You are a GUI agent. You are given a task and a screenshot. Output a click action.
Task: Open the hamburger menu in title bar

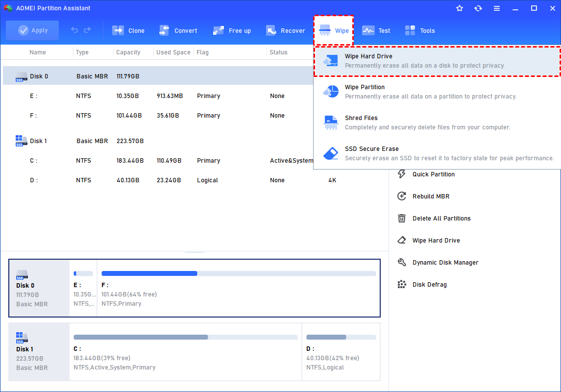pos(497,8)
